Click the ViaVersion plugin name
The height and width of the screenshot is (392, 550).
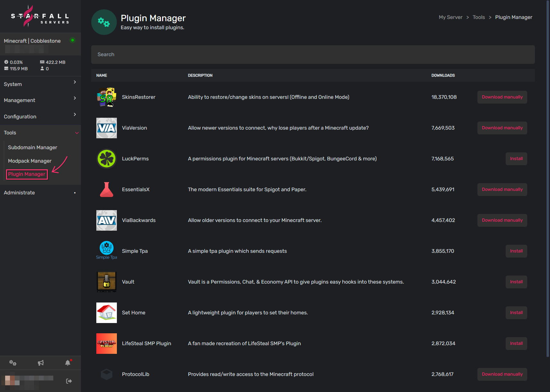point(134,128)
